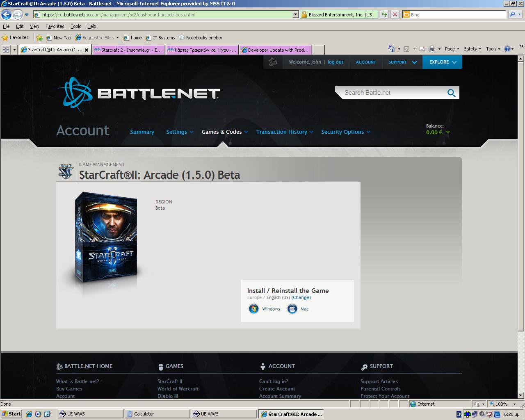Open the Favorites menu in menu bar
Viewport: 525px width, 420px height.
55,26
